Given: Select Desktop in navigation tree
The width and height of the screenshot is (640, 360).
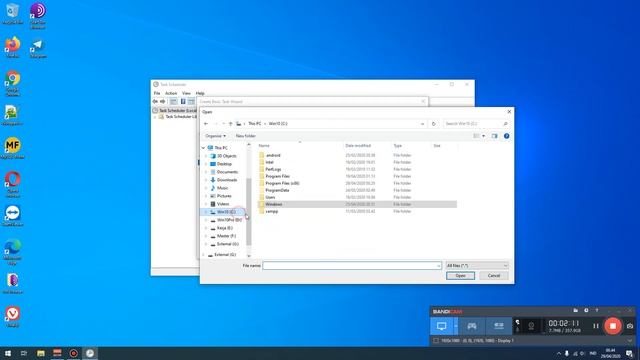Looking at the screenshot, I should click(224, 164).
